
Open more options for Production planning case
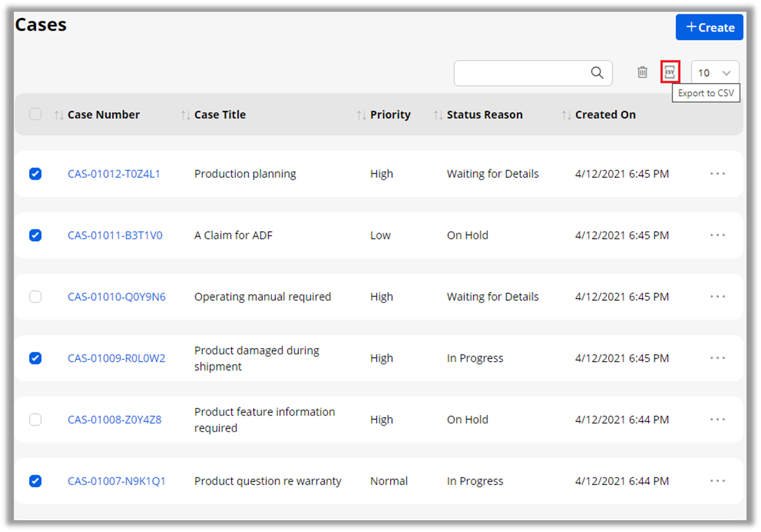click(x=717, y=174)
